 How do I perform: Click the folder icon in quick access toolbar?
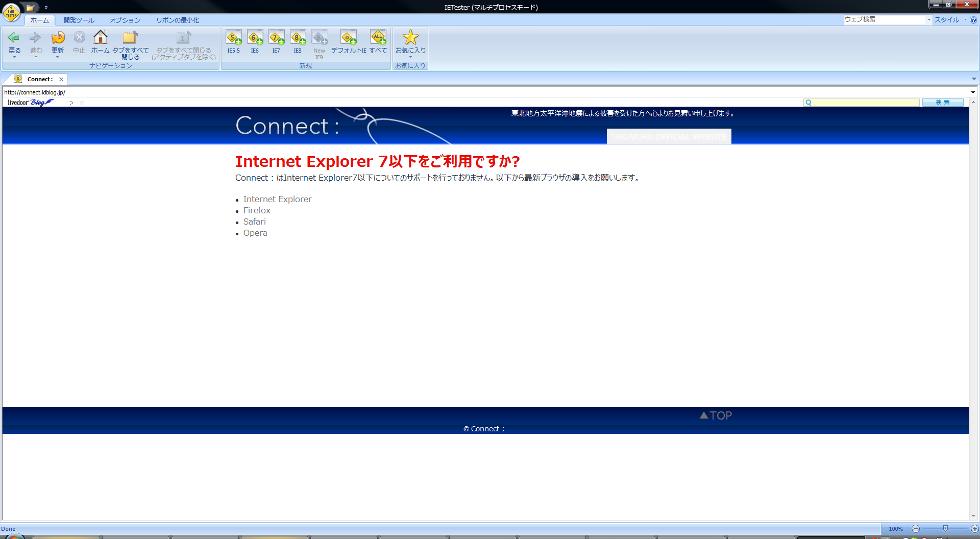click(30, 8)
